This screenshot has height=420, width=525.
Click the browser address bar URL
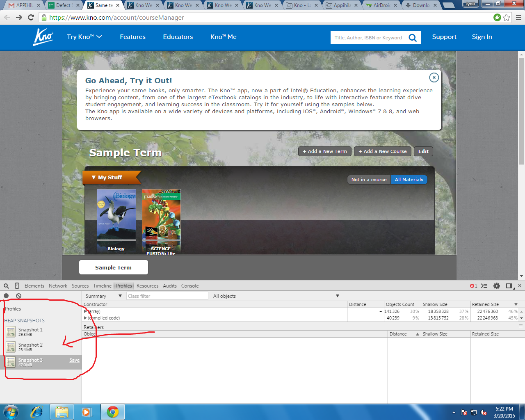116,18
